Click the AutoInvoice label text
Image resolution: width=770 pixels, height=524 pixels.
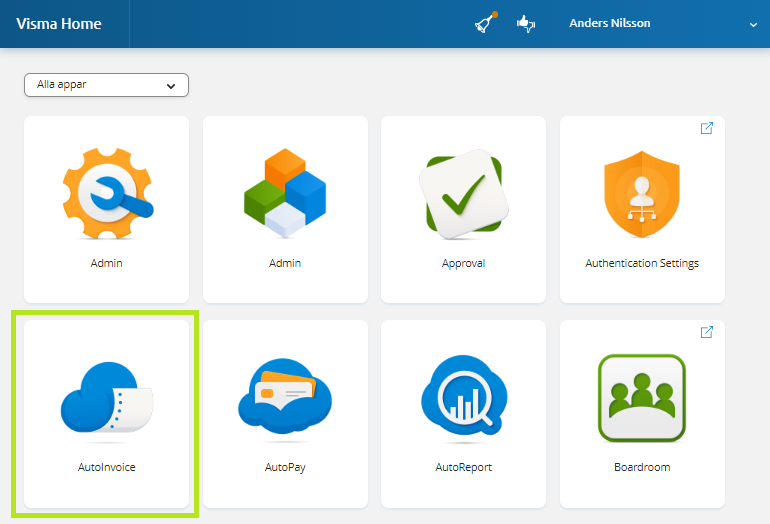coord(107,467)
